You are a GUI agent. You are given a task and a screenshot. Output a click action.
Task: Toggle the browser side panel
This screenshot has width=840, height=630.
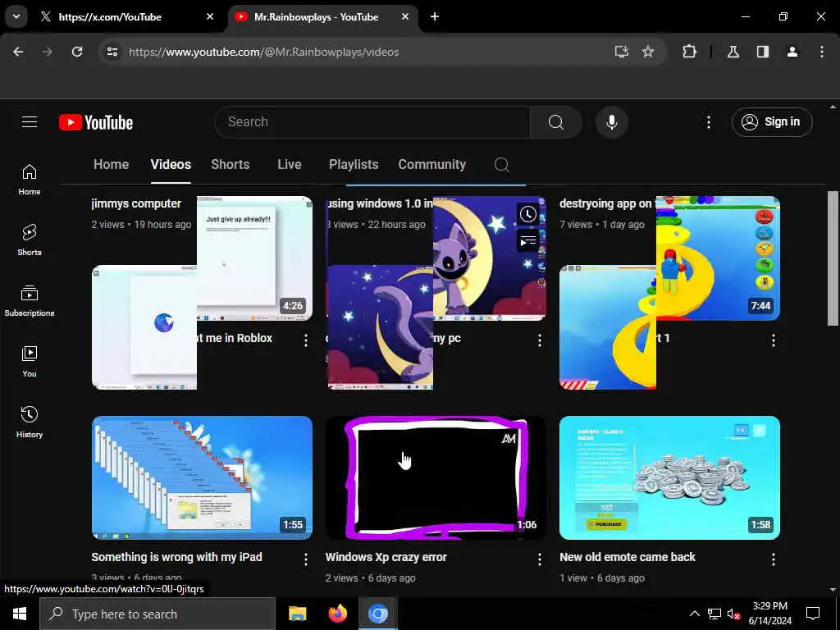point(763,52)
